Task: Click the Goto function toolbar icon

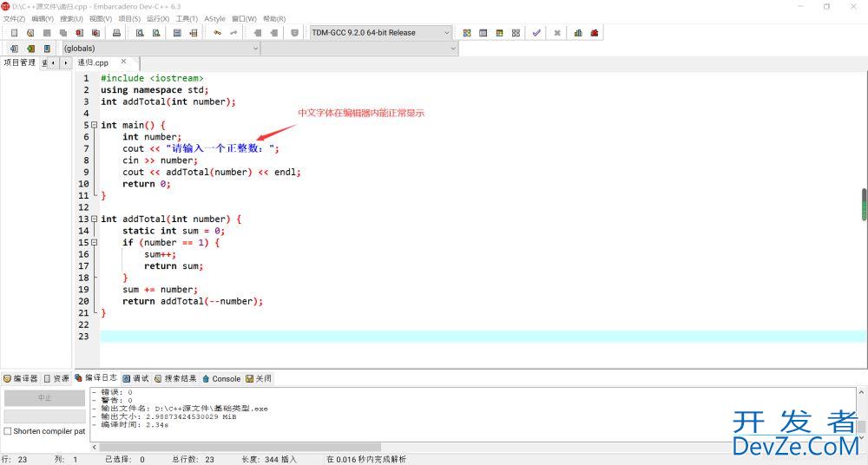Action: coord(177,33)
